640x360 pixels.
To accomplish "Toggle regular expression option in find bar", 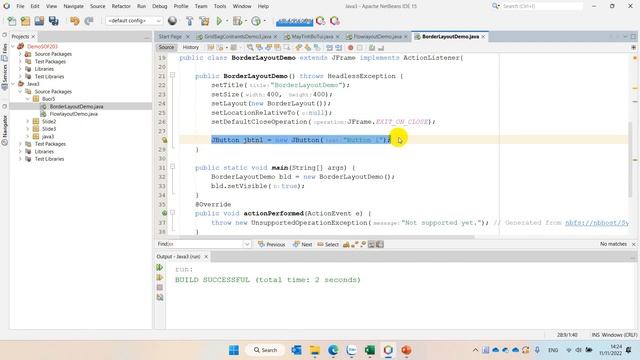I will click(x=362, y=244).
